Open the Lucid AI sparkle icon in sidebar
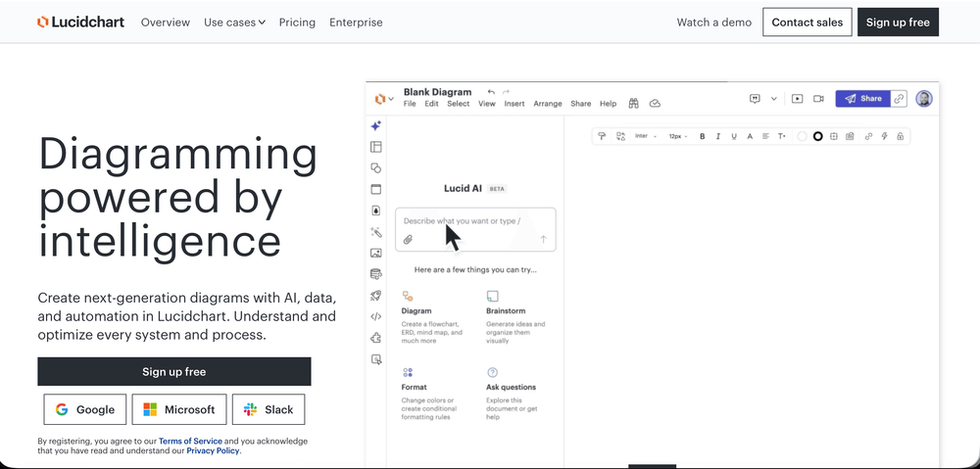Image resolution: width=980 pixels, height=469 pixels. pyautogui.click(x=375, y=125)
